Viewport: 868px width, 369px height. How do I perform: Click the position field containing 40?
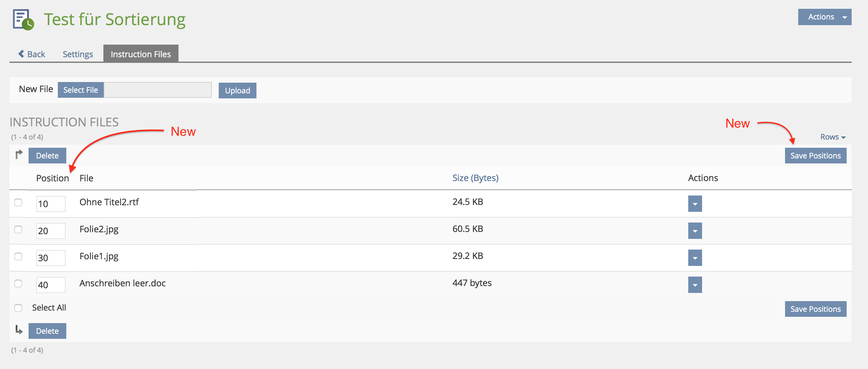(51, 285)
